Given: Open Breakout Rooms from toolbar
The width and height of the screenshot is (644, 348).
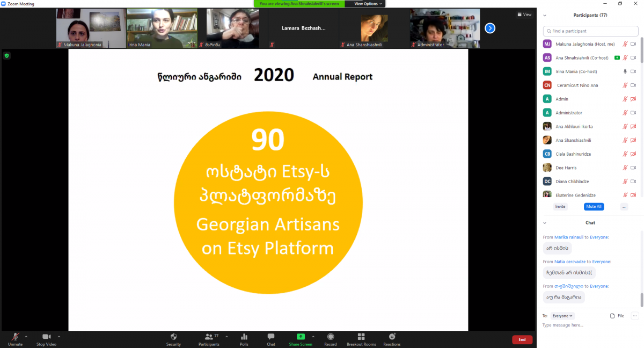Looking at the screenshot, I should tap(361, 337).
